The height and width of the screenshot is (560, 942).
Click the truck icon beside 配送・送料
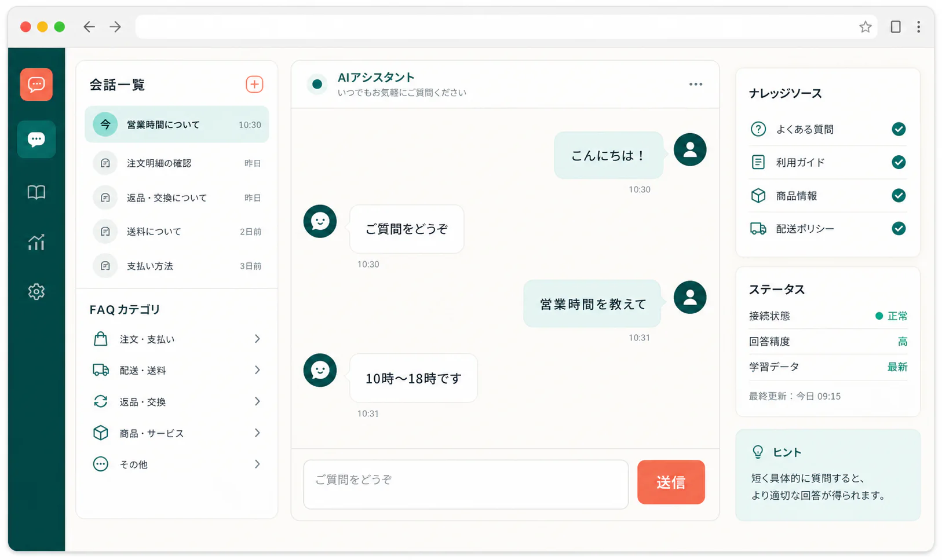[101, 370]
